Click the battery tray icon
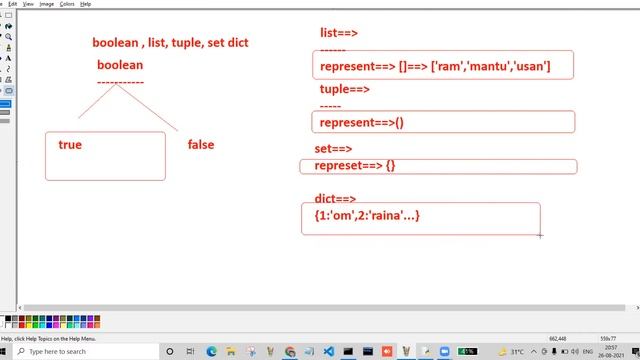 pos(564,351)
